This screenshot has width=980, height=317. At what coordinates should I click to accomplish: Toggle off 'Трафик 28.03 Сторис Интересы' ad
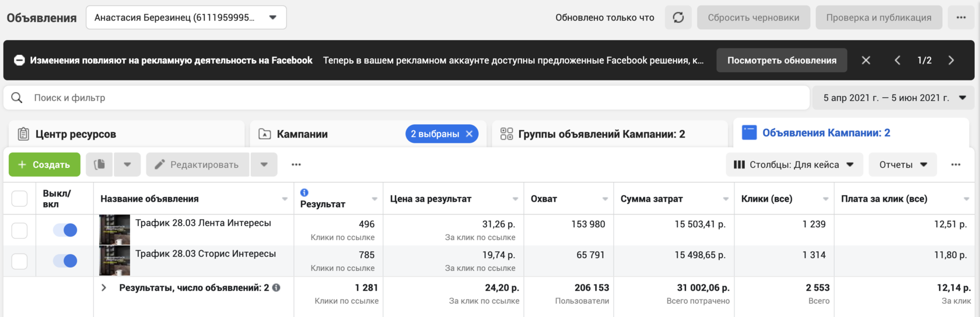click(65, 260)
